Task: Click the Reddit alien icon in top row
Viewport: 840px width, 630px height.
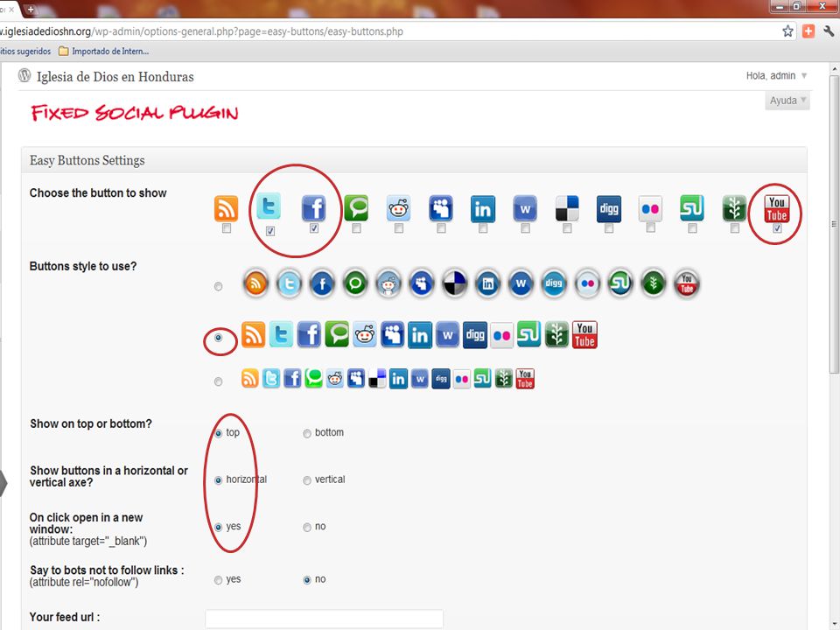Action: [x=399, y=208]
